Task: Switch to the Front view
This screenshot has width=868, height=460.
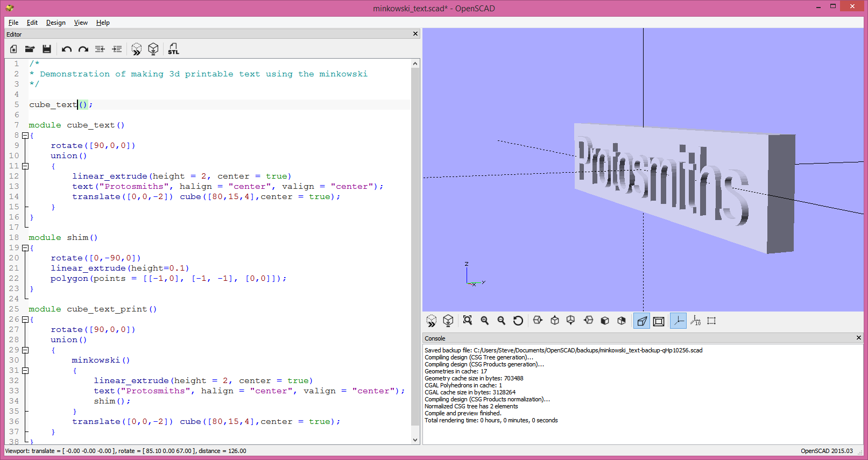Action: coord(605,321)
